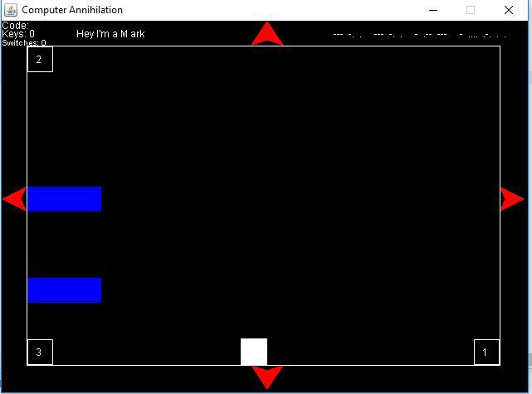
Task: Select the box numbered 1
Action: (x=486, y=352)
